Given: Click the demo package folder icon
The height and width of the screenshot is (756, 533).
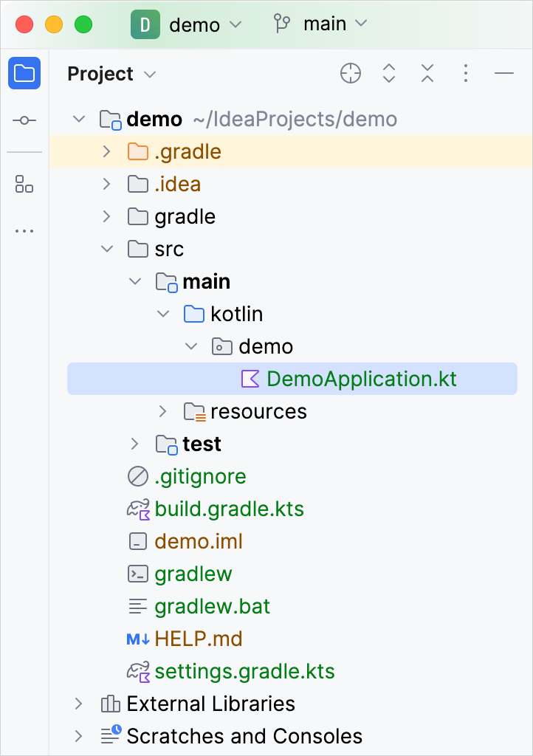Looking at the screenshot, I should [221, 347].
